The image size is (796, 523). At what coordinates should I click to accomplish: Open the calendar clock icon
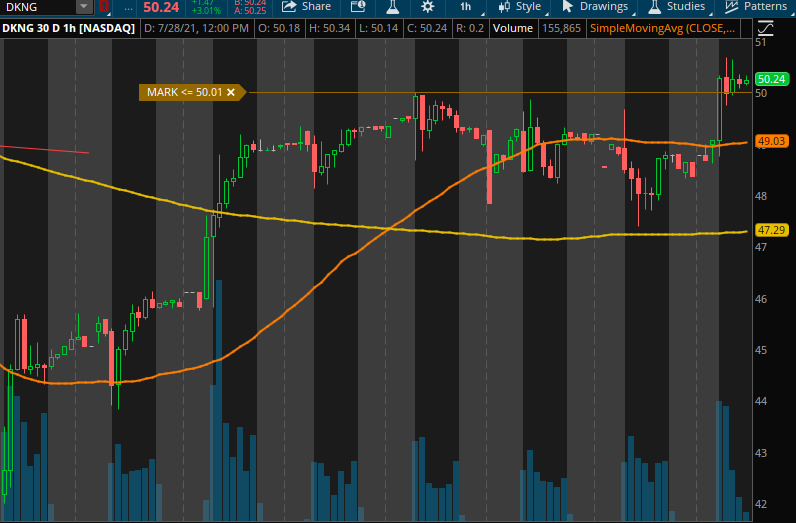tap(358, 7)
